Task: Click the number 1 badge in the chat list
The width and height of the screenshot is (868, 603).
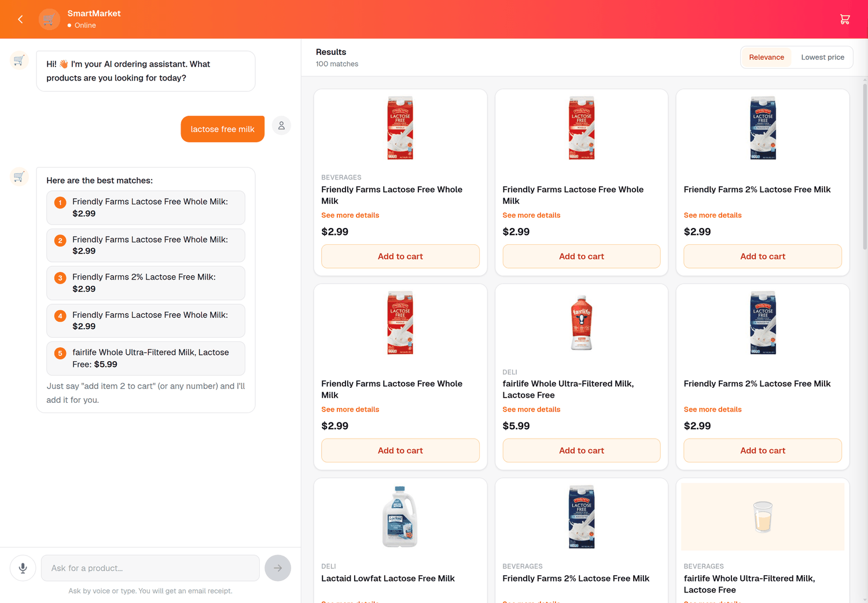Action: 60,203
